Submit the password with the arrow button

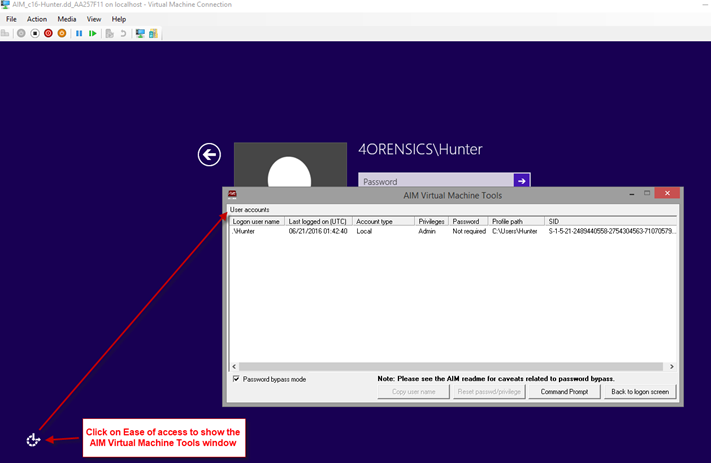click(521, 181)
